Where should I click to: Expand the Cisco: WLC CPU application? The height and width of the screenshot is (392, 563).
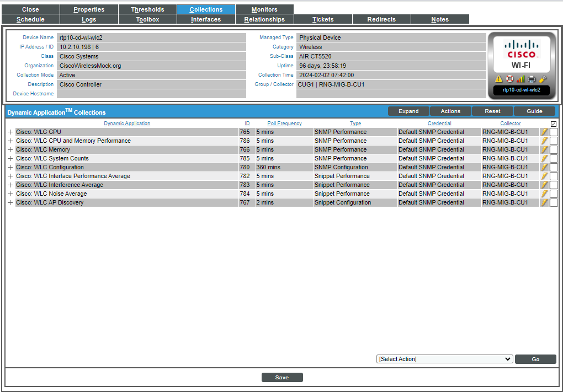tap(9, 132)
